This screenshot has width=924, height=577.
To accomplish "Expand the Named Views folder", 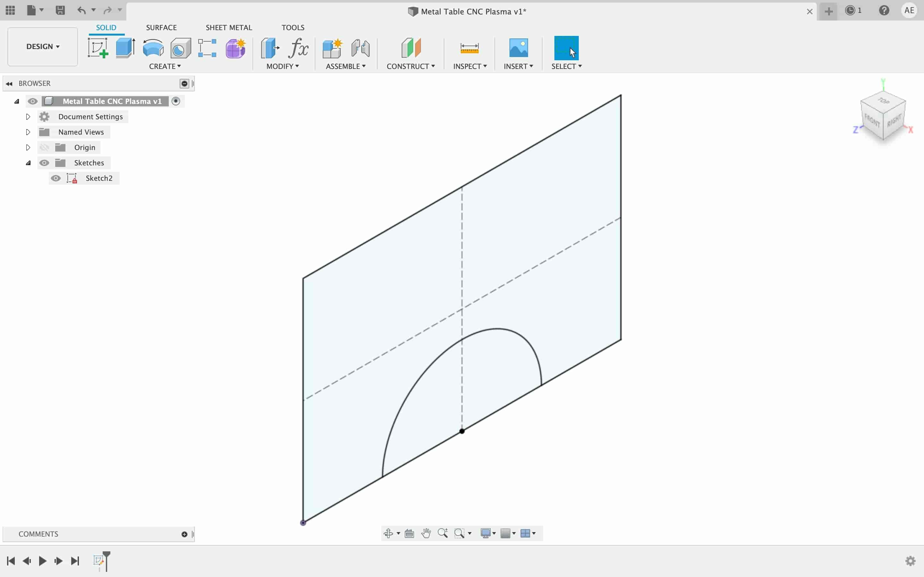I will (x=27, y=132).
